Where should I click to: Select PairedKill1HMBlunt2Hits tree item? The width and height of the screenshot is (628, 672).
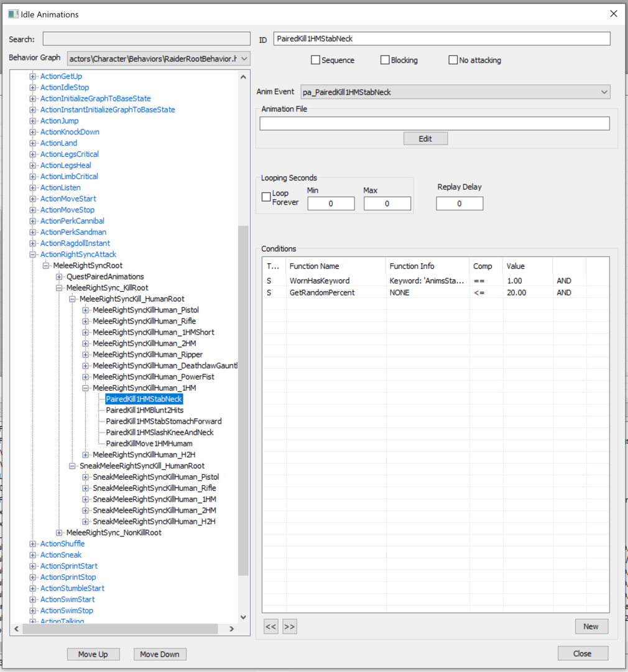pyautogui.click(x=145, y=411)
